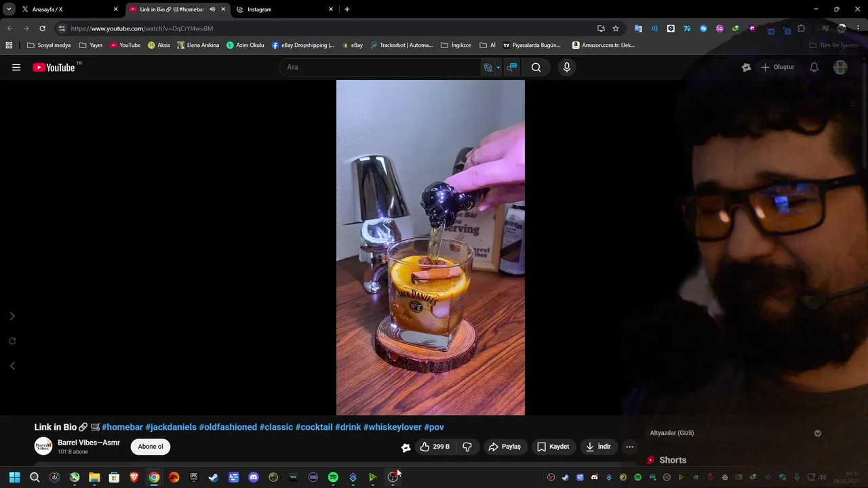Open translate dropdown arrow in YouTube search box

498,67
